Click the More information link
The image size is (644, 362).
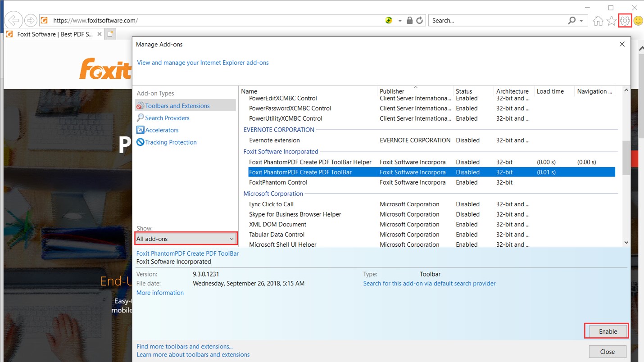pyautogui.click(x=160, y=293)
